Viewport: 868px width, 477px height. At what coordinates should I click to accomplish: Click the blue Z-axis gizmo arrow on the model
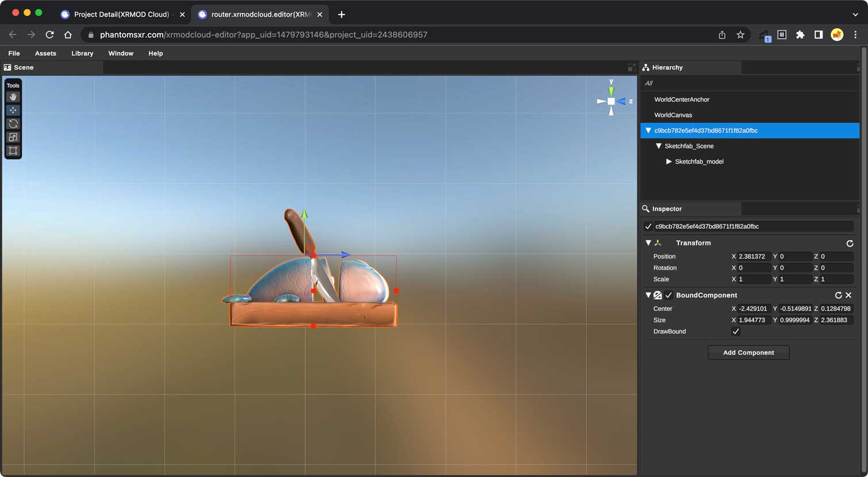pyautogui.click(x=345, y=255)
